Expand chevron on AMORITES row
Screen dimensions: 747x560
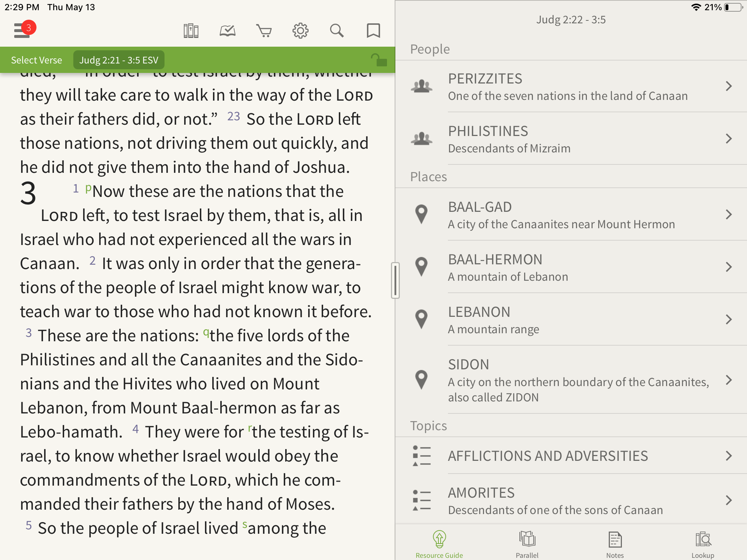click(729, 500)
